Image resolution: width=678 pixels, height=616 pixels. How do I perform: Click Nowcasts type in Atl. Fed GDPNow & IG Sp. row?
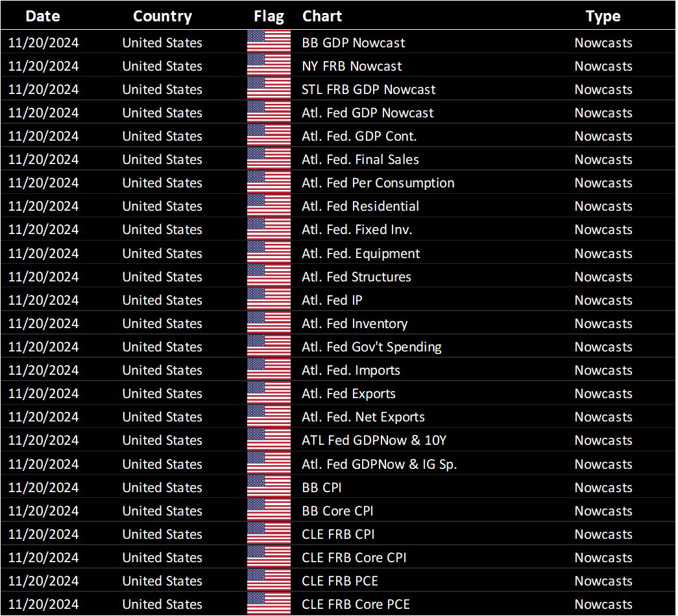tap(603, 464)
